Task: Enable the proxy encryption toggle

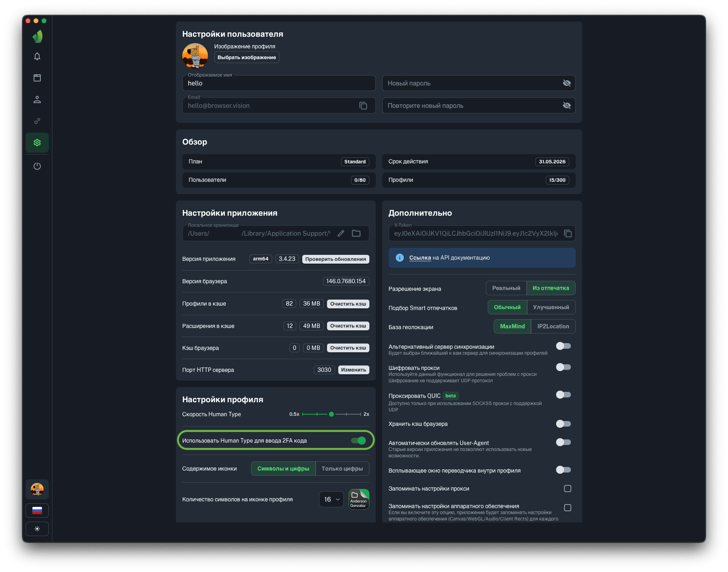Action: (563, 367)
